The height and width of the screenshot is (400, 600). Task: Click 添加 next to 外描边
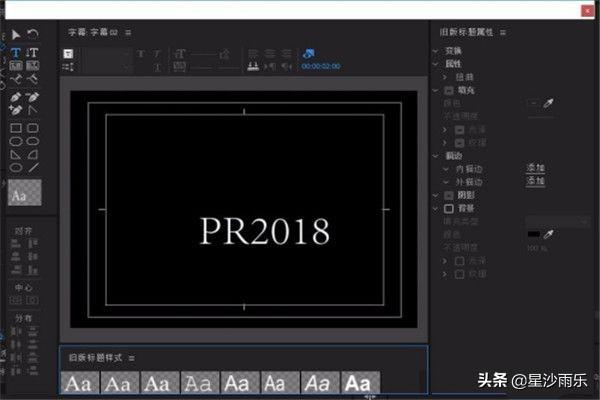pyautogui.click(x=535, y=181)
